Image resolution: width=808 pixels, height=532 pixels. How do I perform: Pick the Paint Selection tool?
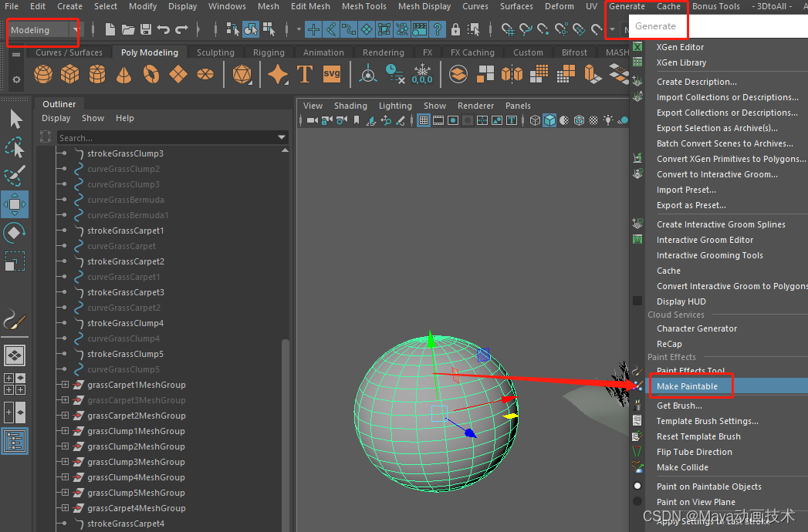click(x=15, y=176)
